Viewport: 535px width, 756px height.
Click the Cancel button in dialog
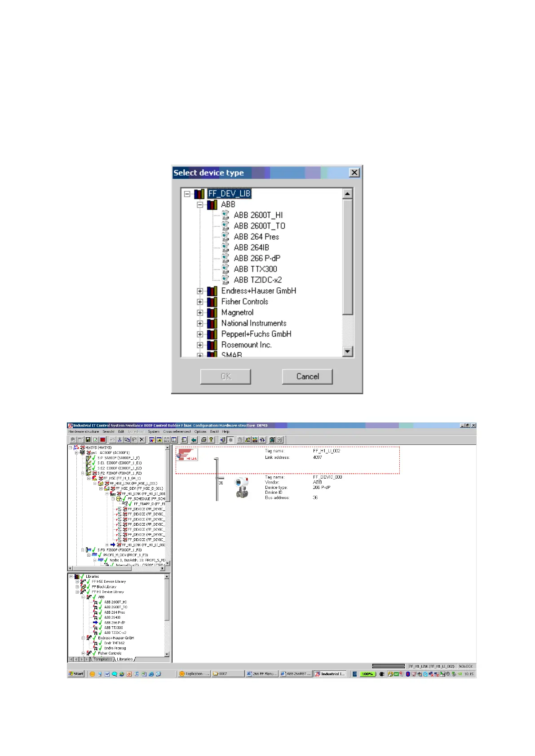click(307, 377)
